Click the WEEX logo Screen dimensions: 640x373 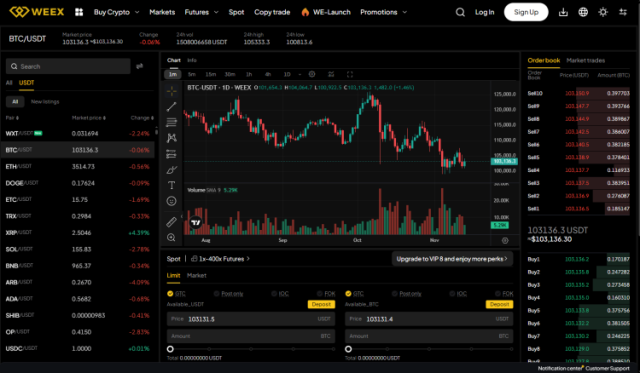[37, 12]
